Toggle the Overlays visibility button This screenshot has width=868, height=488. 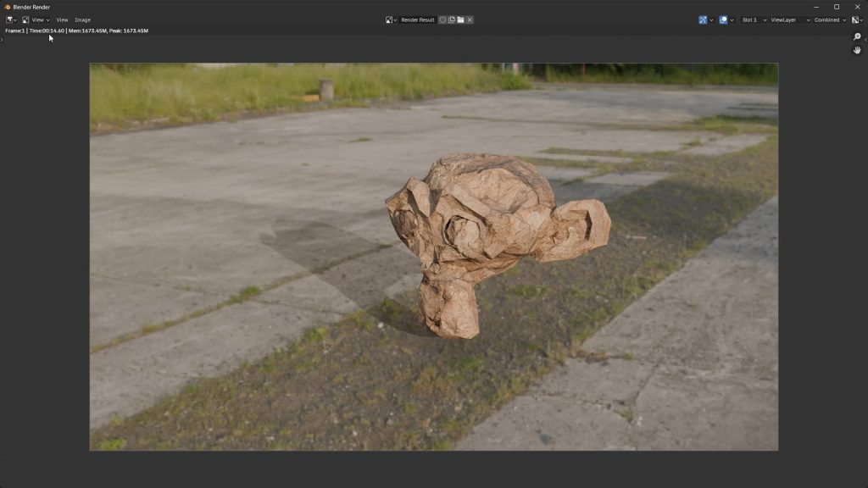(x=722, y=19)
